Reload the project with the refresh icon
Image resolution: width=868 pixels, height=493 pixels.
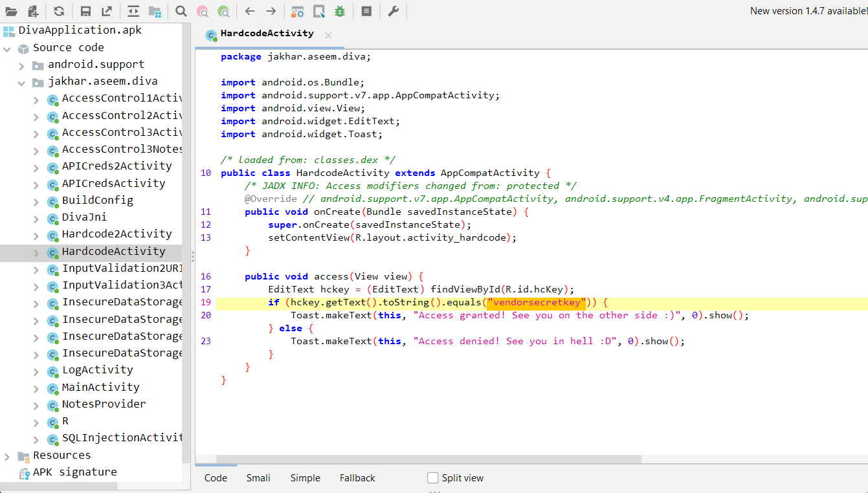[59, 11]
